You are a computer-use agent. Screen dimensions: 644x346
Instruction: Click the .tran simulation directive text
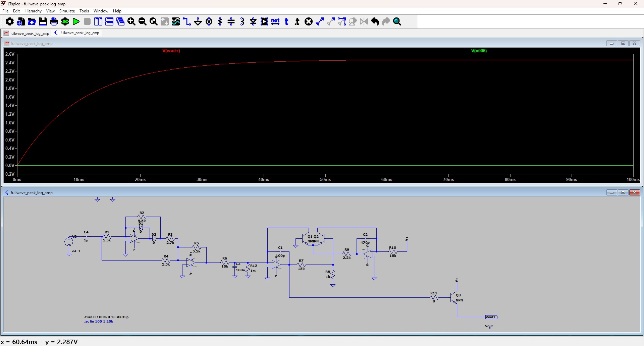coord(106,317)
